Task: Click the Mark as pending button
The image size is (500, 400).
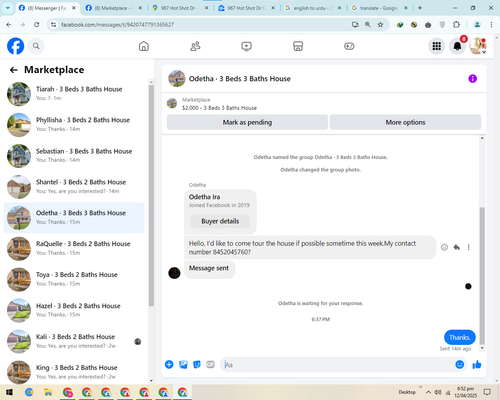Action: [247, 122]
